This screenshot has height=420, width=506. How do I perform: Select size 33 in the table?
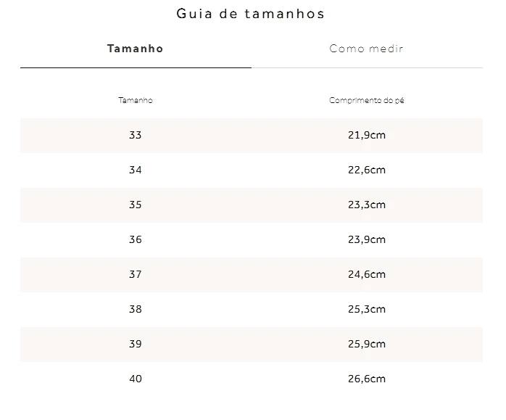coord(136,135)
